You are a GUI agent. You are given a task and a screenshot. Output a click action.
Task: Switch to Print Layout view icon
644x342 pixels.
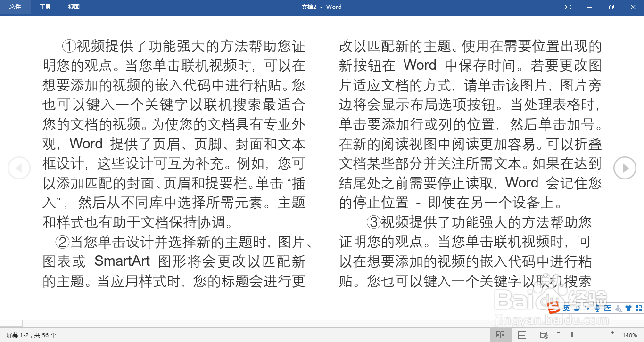[522, 335]
